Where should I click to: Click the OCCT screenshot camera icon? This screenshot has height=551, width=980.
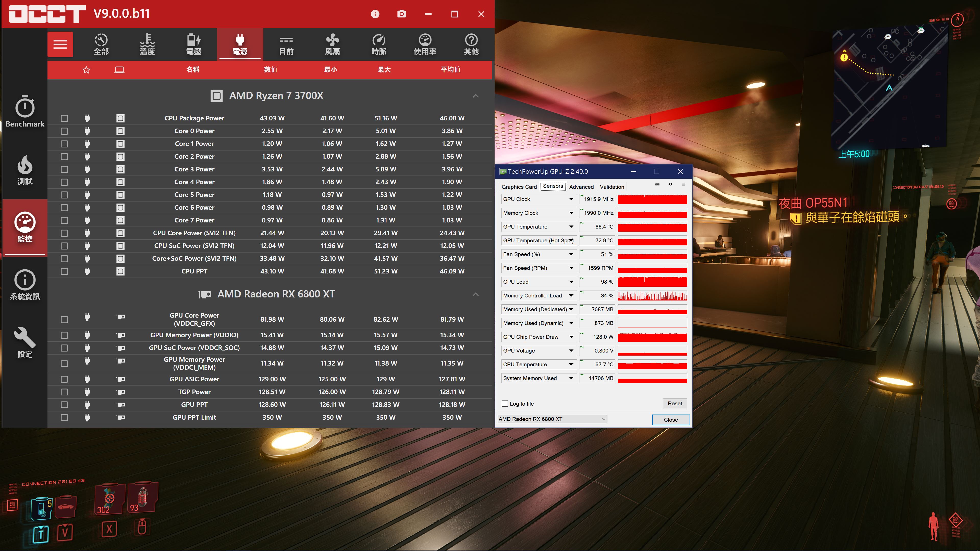[x=401, y=14]
